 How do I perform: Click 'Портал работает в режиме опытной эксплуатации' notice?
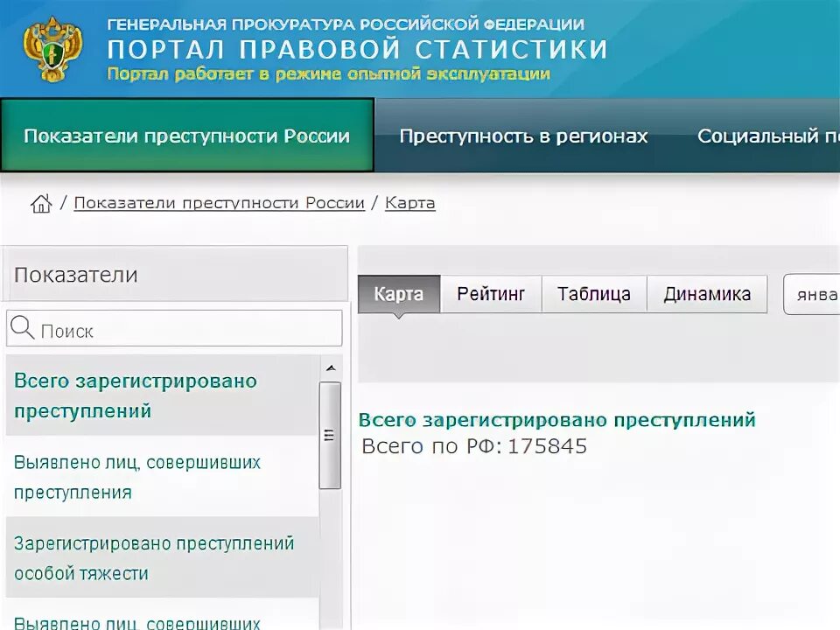(x=328, y=73)
